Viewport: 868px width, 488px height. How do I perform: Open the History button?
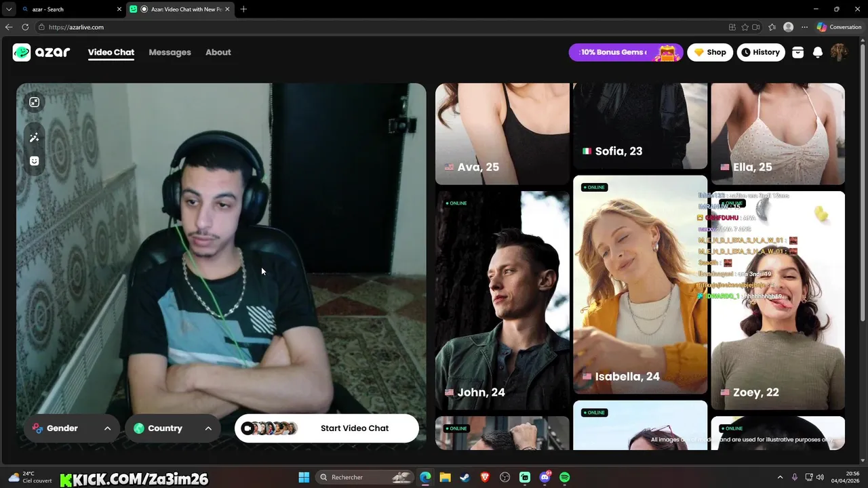pyautogui.click(x=761, y=52)
